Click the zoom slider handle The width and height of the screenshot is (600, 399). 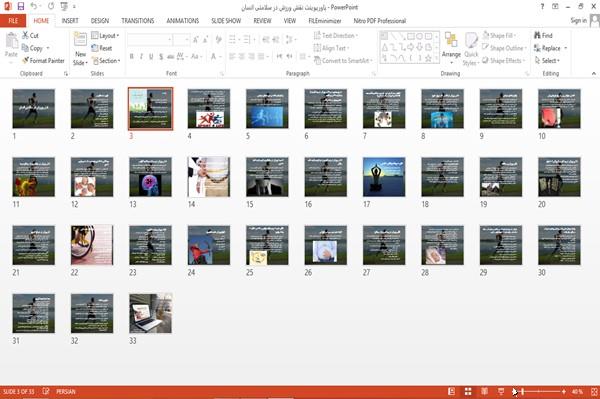tap(523, 391)
